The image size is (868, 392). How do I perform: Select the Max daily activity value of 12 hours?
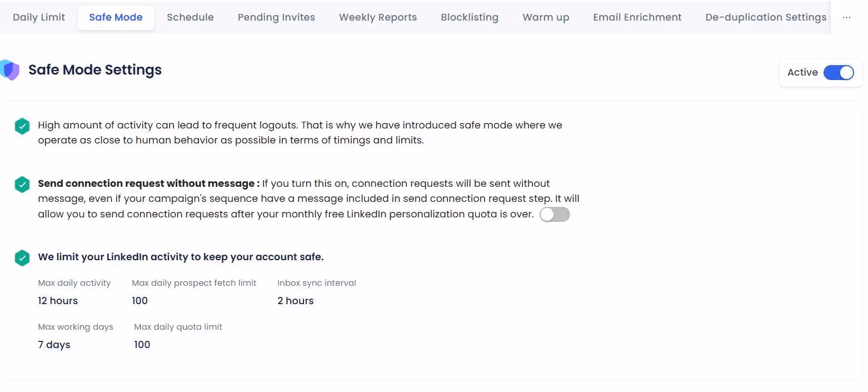(x=57, y=300)
